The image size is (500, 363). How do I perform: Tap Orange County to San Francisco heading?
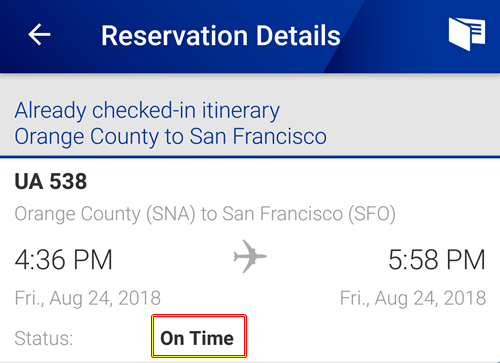click(x=170, y=137)
